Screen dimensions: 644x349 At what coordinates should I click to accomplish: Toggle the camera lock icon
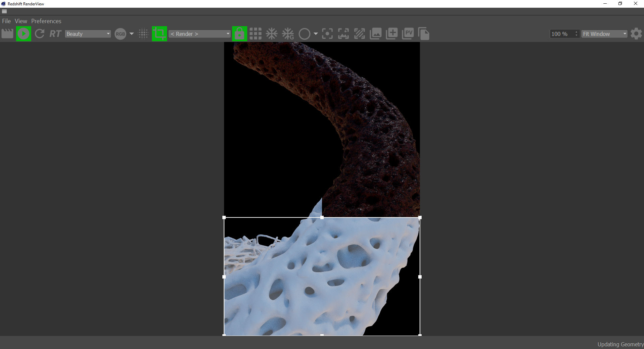click(239, 34)
